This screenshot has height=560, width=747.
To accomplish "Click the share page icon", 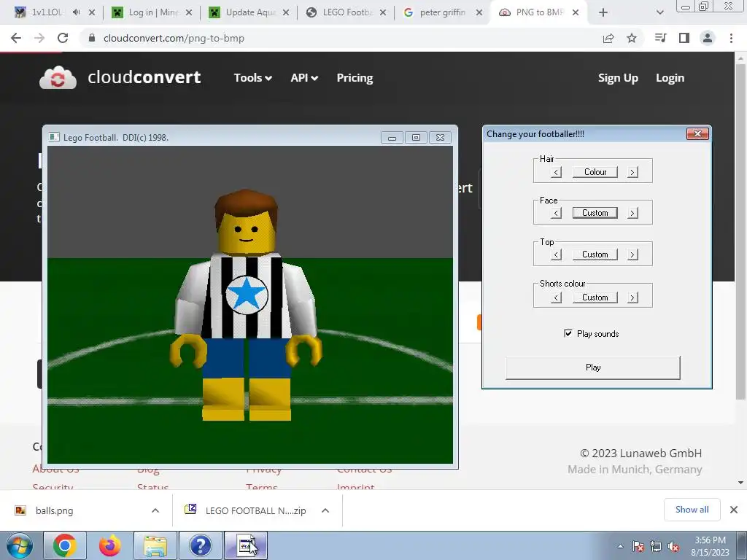I will [x=608, y=38].
